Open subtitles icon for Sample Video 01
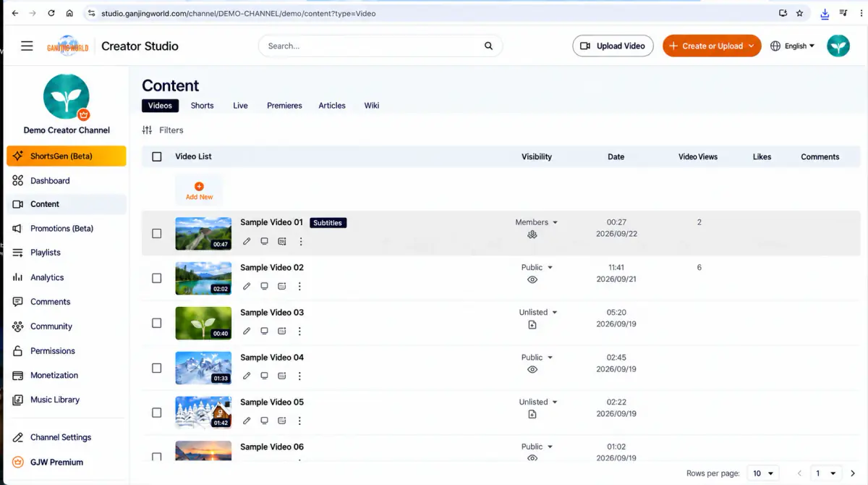868x485 pixels. [x=282, y=241]
